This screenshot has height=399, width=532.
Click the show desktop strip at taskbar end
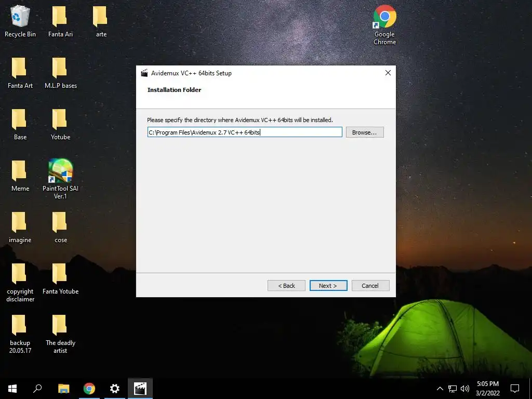pyautogui.click(x=530, y=389)
